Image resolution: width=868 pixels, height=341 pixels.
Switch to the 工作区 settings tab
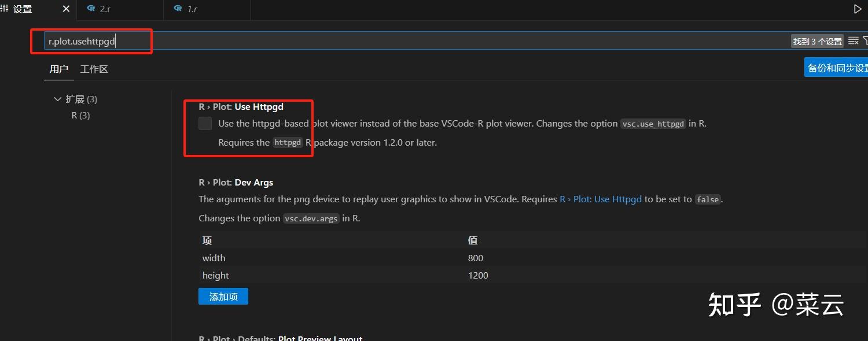[x=94, y=69]
